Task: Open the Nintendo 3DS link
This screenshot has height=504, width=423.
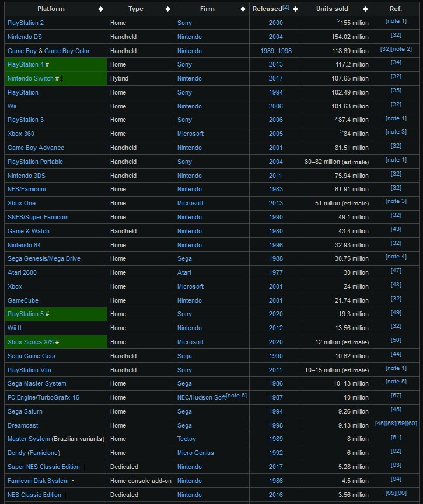Action: click(x=26, y=176)
